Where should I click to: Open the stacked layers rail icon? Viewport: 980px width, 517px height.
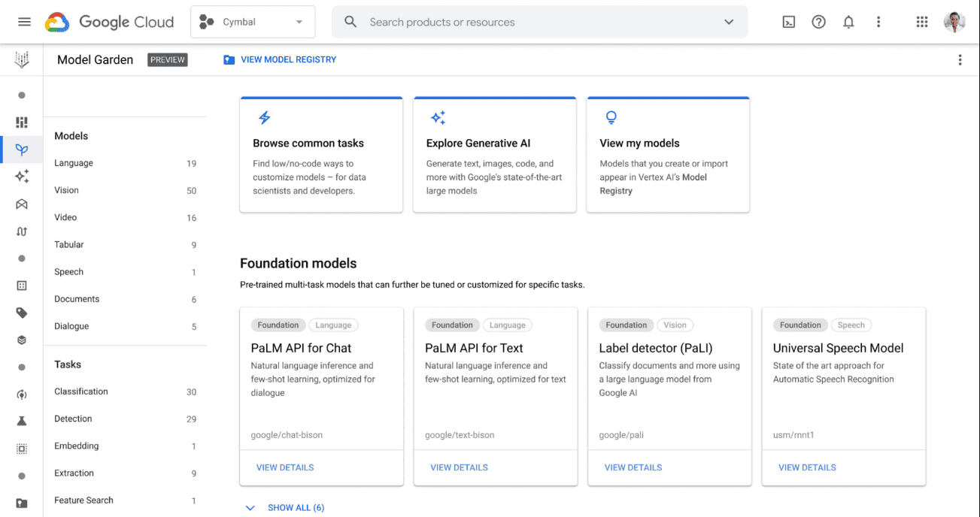[x=22, y=340]
